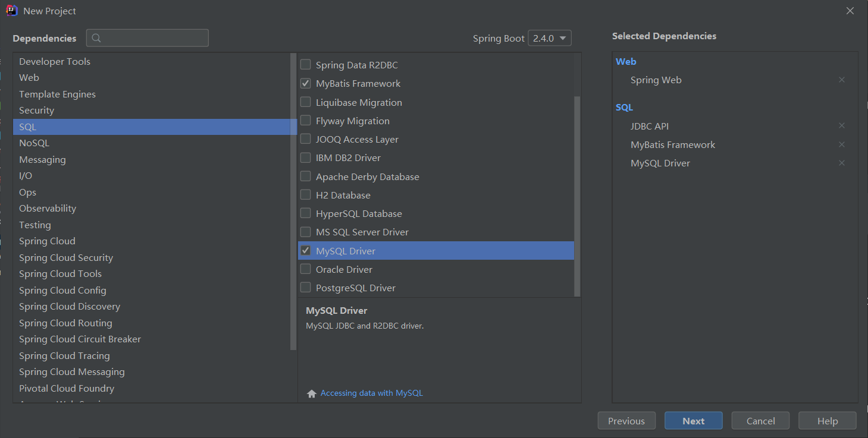Screen dimensions: 868x438
Task: Click the dependencies search input field
Action: tap(148, 38)
